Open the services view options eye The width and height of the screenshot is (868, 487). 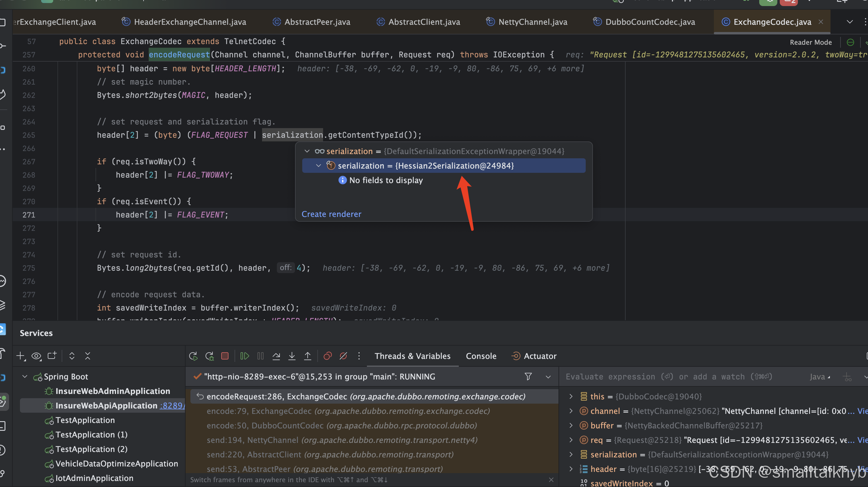(x=36, y=356)
